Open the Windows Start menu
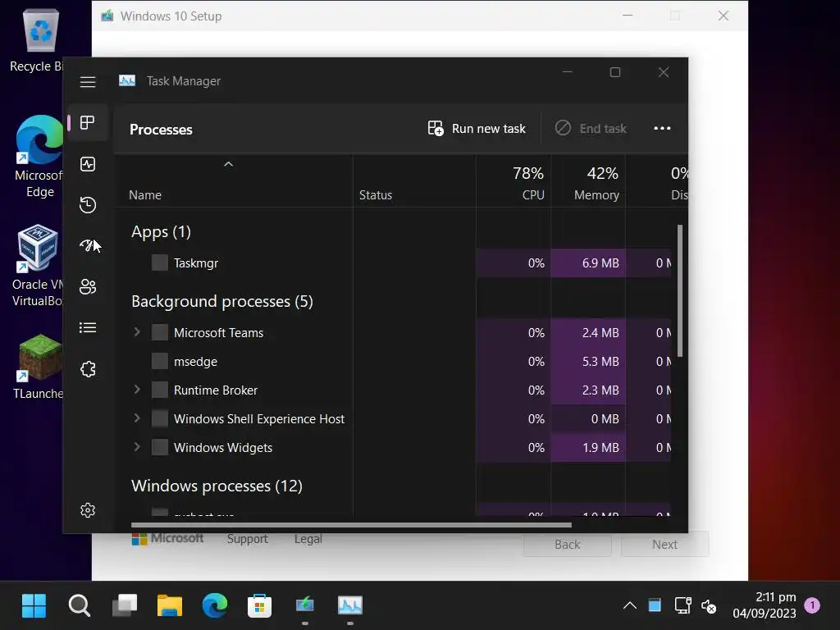 click(x=34, y=606)
